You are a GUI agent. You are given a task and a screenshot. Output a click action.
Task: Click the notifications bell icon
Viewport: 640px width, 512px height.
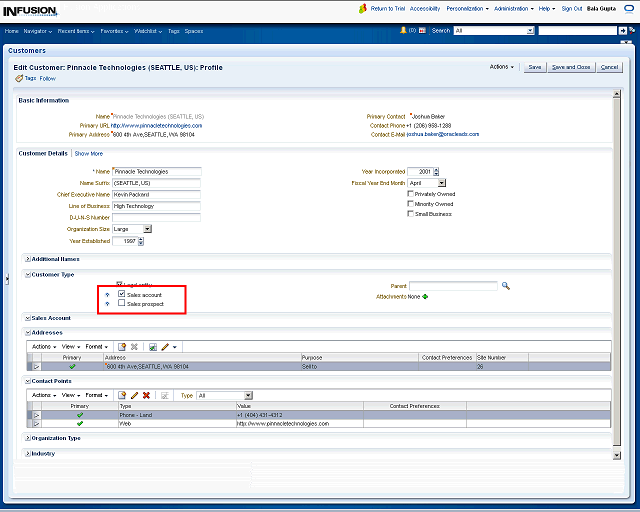pyautogui.click(x=403, y=30)
